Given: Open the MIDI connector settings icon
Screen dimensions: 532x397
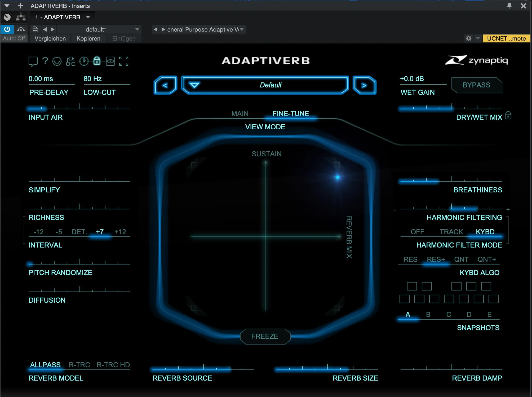Looking at the screenshot, I should 57,61.
